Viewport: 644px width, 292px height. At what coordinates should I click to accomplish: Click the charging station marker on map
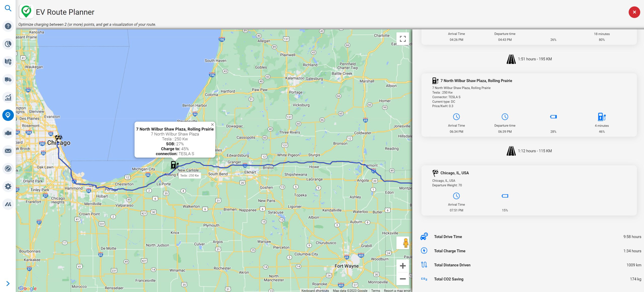[174, 165]
